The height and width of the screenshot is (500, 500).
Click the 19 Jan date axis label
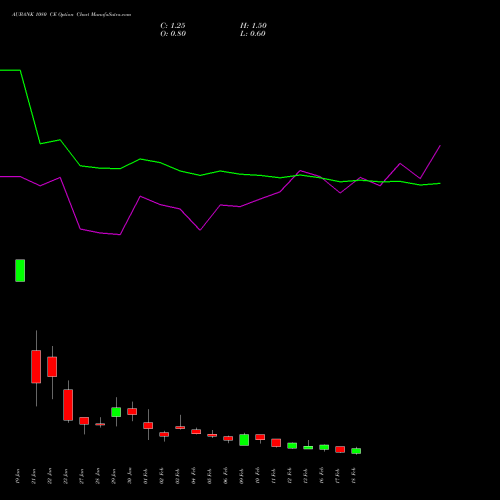18,476
